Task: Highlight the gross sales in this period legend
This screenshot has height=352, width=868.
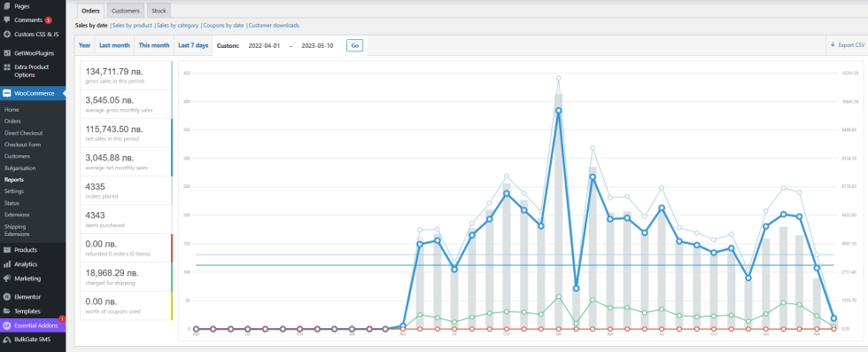Action: coord(126,75)
